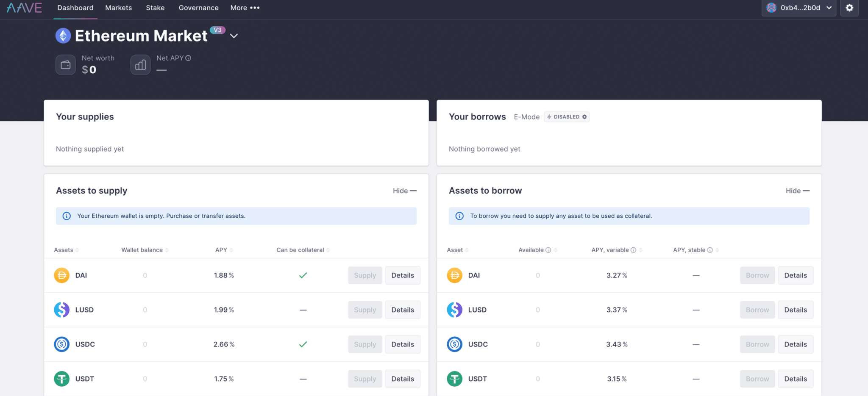Open the global settings gear

point(849,8)
